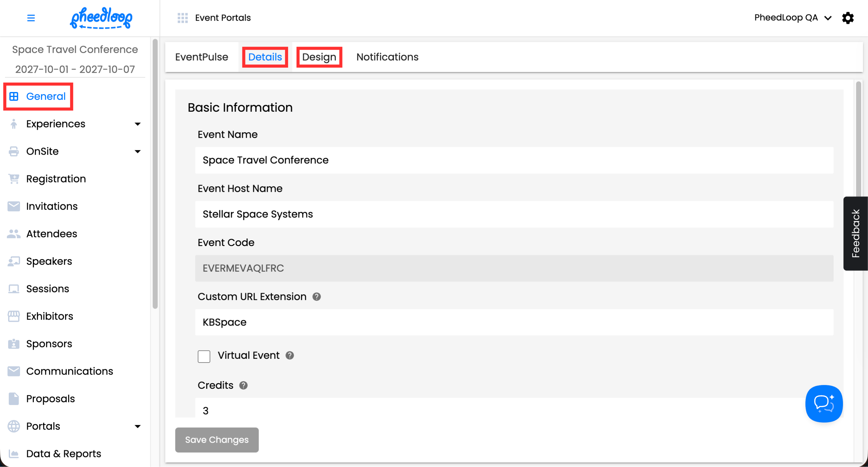Screen dimensions: 868x467
Task: Click the Event Host Name input field
Action: (514, 214)
